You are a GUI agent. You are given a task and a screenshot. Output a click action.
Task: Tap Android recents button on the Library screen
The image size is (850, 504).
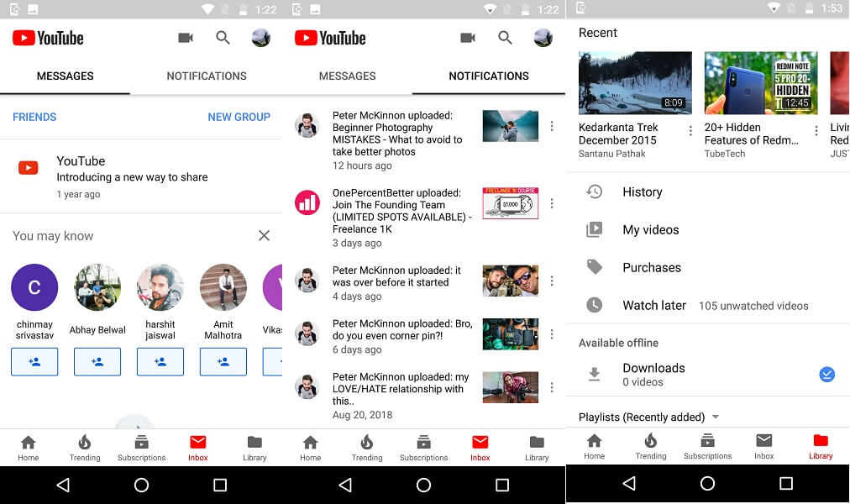pyautogui.click(x=786, y=483)
